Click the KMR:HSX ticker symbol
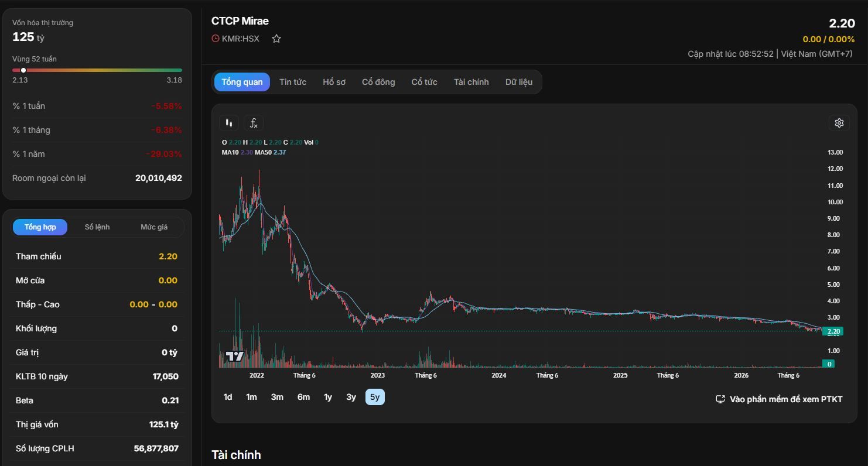The image size is (868, 466). (240, 39)
